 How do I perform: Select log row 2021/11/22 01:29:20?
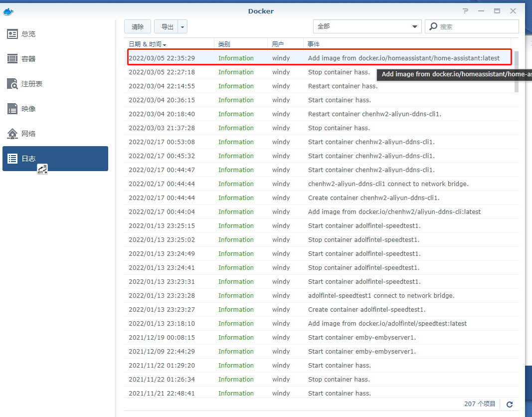[x=321, y=366]
